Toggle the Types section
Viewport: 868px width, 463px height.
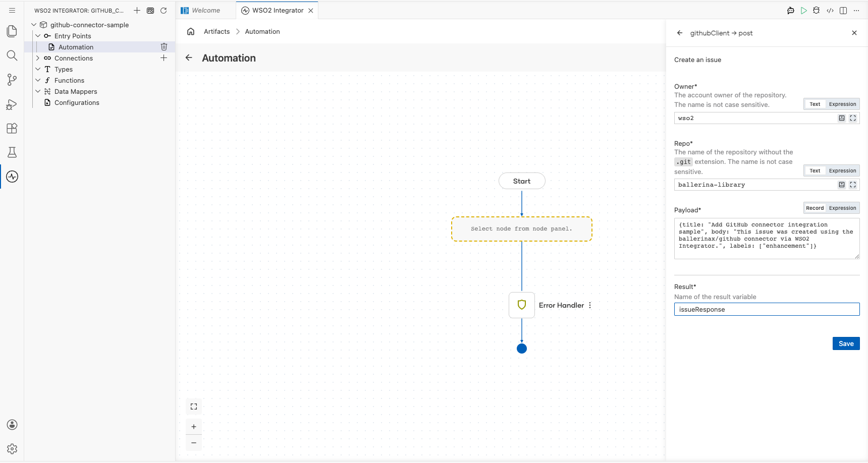point(38,69)
